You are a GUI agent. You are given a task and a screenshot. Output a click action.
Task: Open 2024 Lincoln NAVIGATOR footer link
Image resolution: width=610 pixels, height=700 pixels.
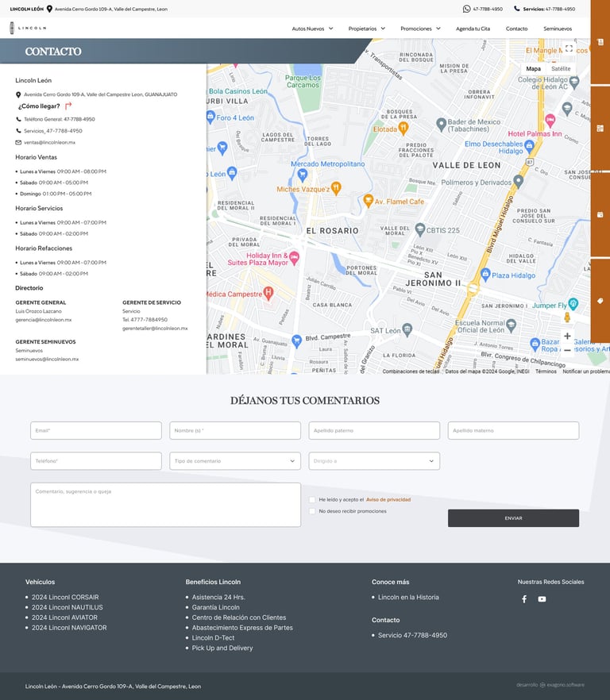point(69,627)
